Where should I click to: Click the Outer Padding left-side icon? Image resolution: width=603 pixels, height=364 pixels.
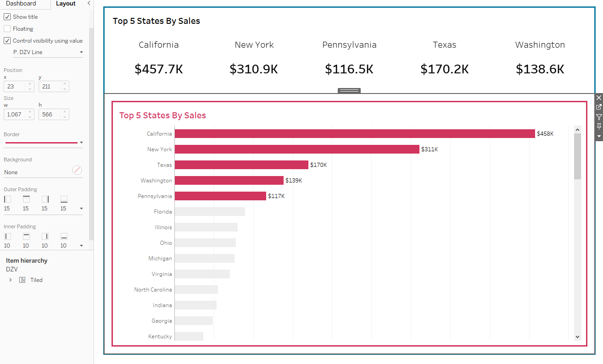[x=7, y=199]
